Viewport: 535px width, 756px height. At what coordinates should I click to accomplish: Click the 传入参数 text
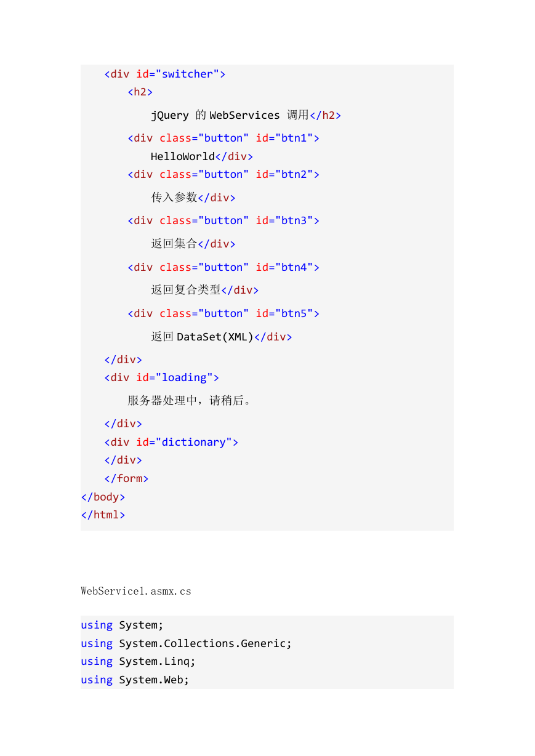[174, 198]
